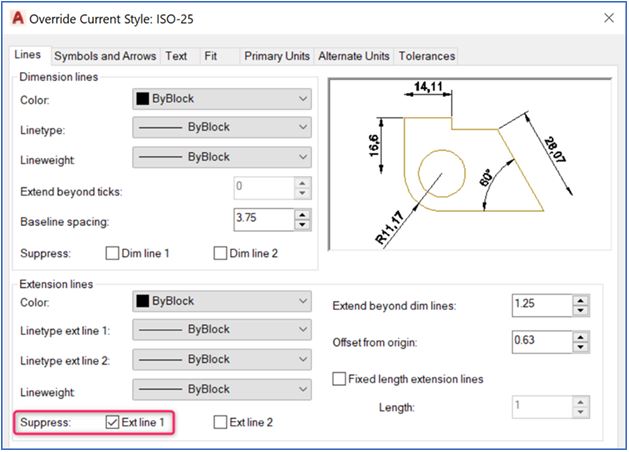
Task: Decrease Offset from origin value
Action: [581, 347]
